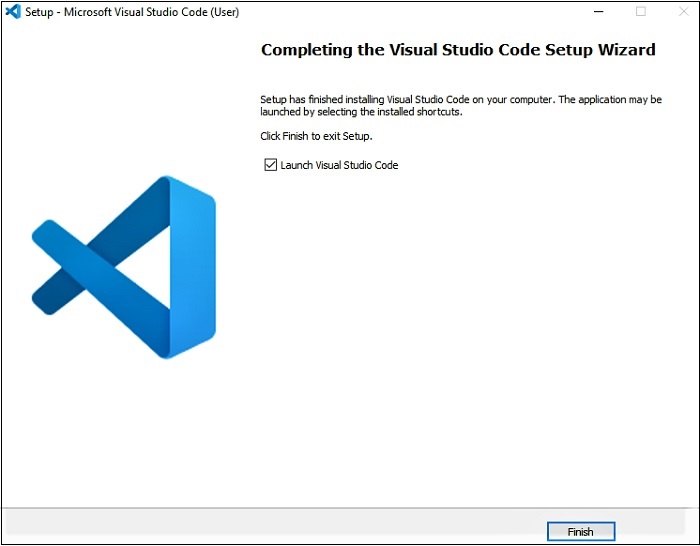The image size is (700, 546).
Task: Click the VS Code icon in the title bar
Action: (13, 11)
